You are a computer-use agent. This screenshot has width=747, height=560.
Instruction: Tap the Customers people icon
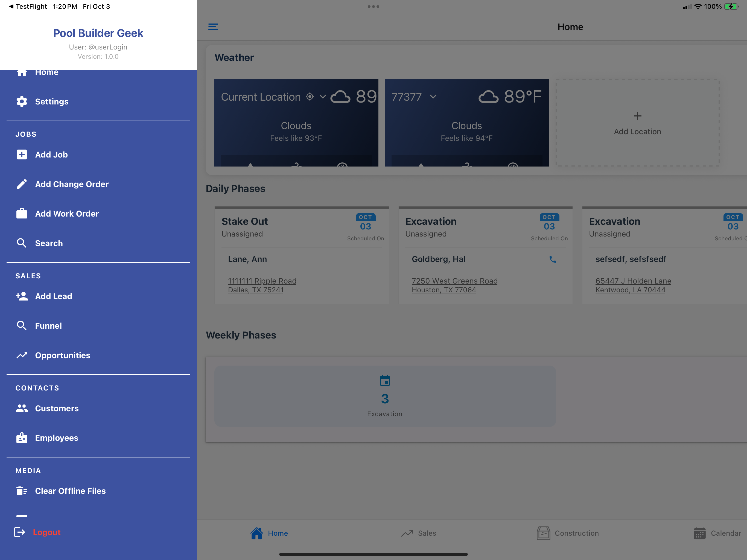point(22,408)
